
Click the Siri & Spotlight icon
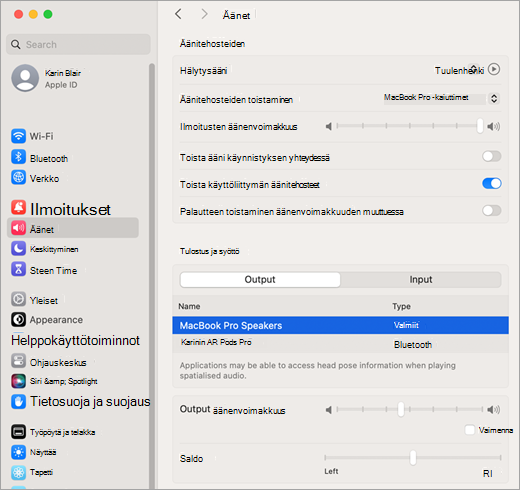pos(18,381)
